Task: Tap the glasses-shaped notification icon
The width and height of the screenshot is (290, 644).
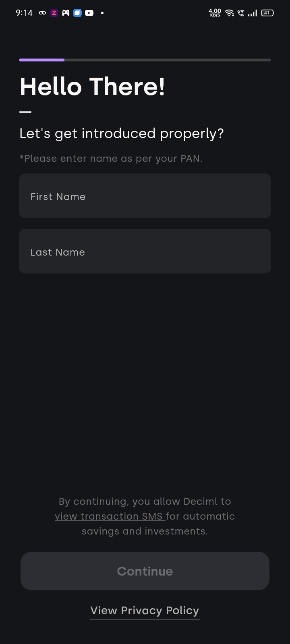Action: pyautogui.click(x=41, y=13)
